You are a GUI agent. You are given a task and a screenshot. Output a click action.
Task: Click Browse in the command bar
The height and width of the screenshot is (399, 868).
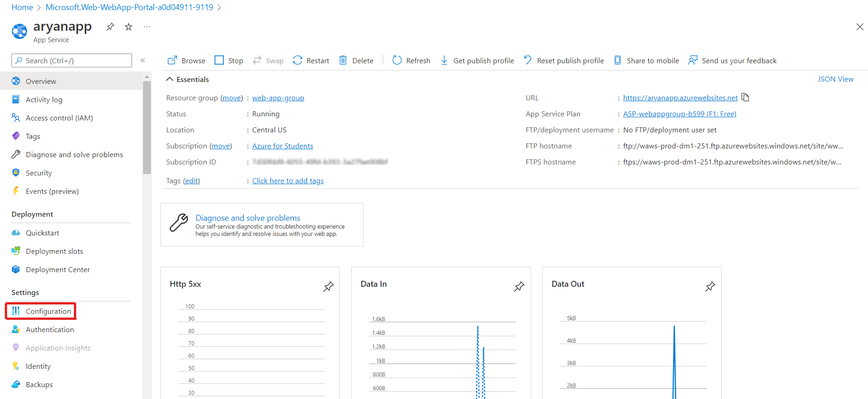click(186, 60)
